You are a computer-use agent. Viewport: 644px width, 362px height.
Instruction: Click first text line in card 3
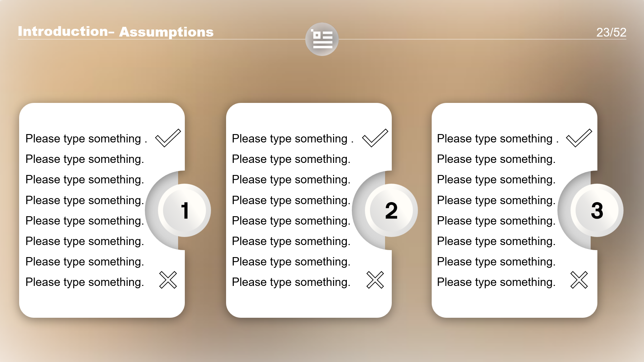pyautogui.click(x=497, y=139)
